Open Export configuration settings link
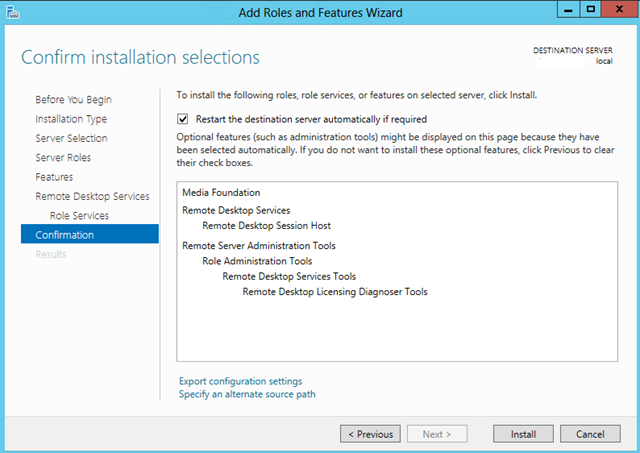The image size is (640, 453). coord(240,381)
